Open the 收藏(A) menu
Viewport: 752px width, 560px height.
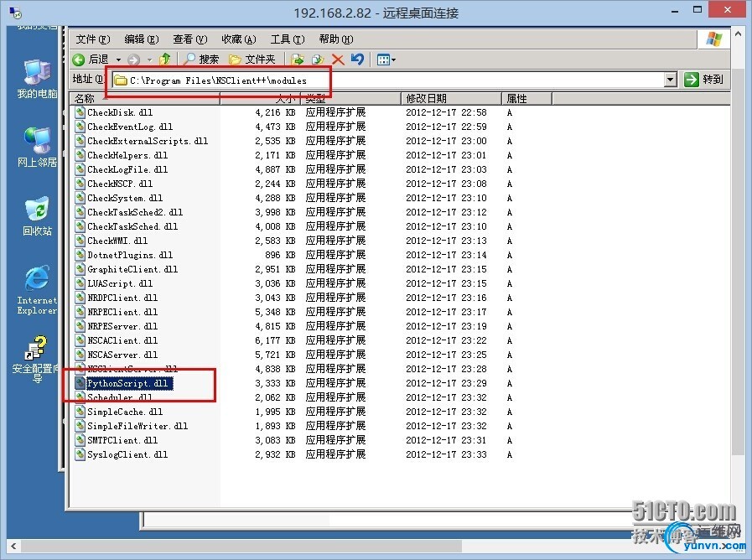click(x=239, y=39)
